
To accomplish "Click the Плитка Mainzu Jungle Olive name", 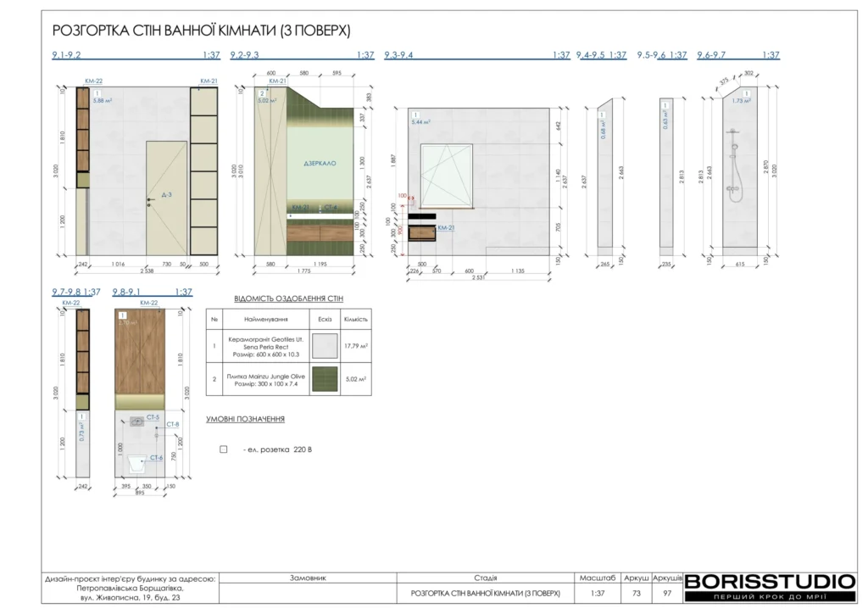I will coord(265,380).
